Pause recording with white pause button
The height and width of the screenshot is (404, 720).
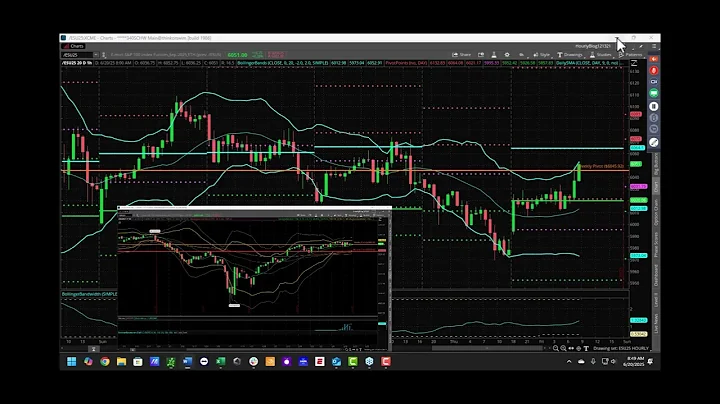click(x=654, y=106)
